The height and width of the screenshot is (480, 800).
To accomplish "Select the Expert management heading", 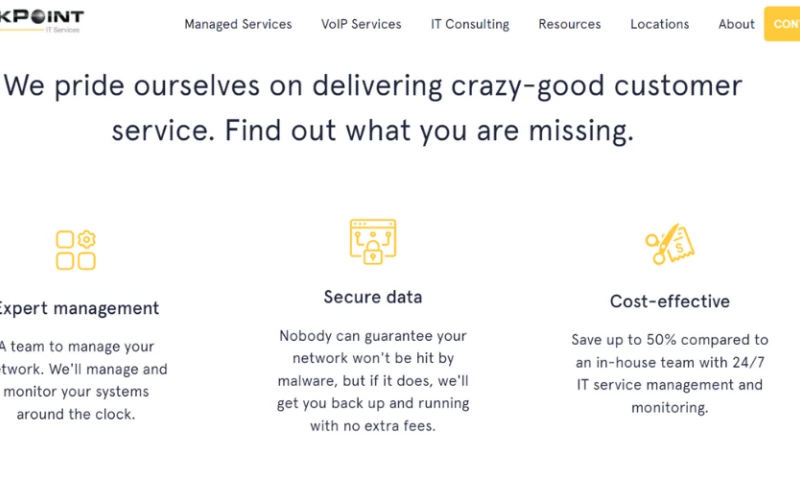I will (78, 309).
